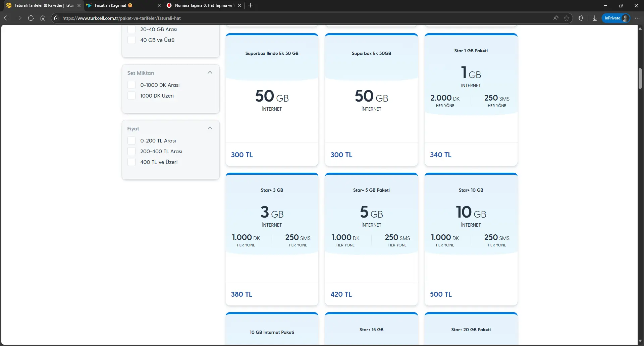The image size is (644, 346).
Task: Open a new browser tab
Action: 250,5
